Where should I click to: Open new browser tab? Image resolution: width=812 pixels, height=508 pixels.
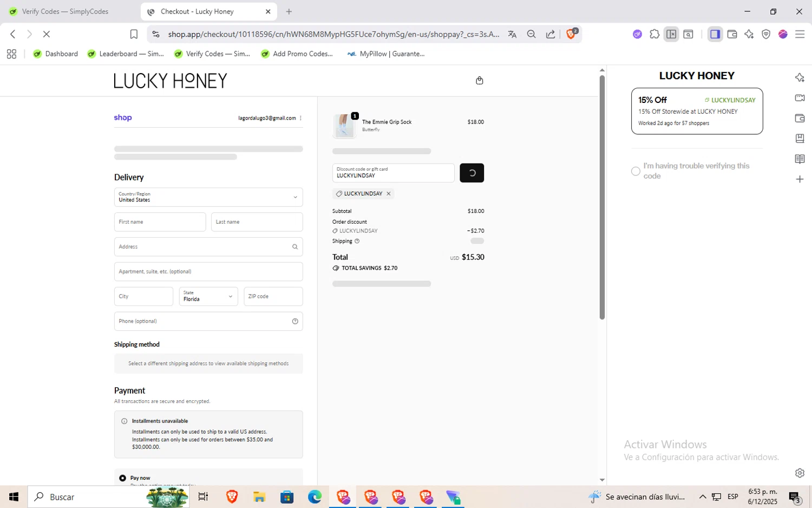[289, 11]
